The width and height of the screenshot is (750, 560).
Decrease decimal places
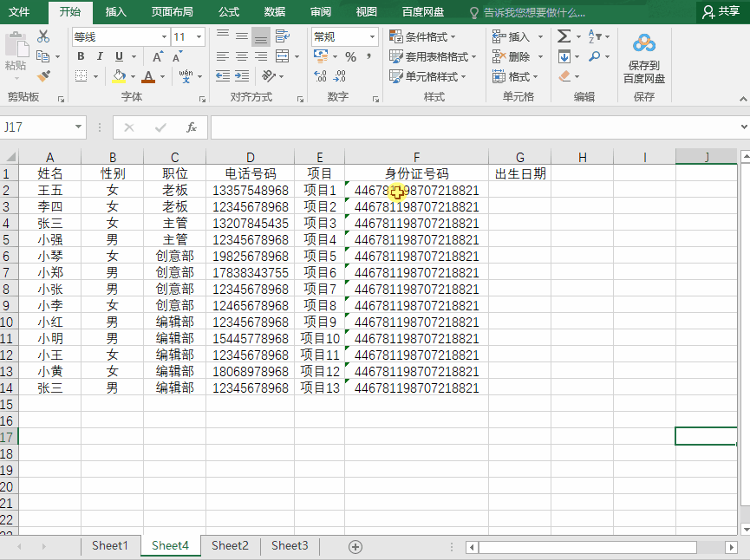[340, 76]
